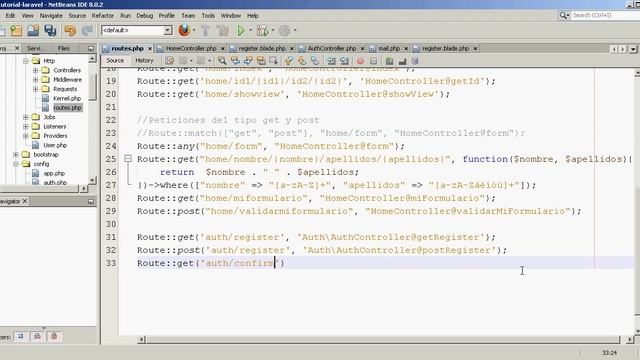Open the Tools menu
The image size is (640, 360).
tap(208, 16)
